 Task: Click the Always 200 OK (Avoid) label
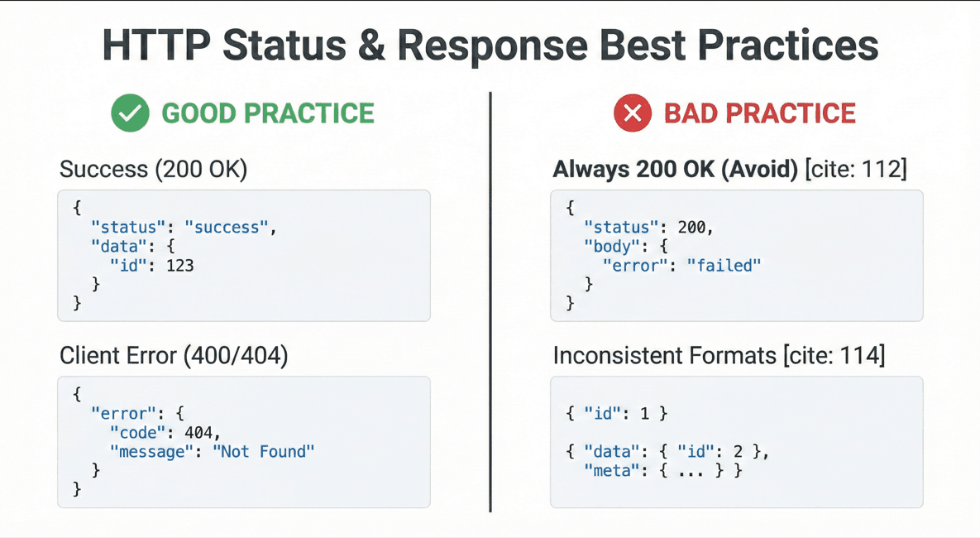point(675,169)
